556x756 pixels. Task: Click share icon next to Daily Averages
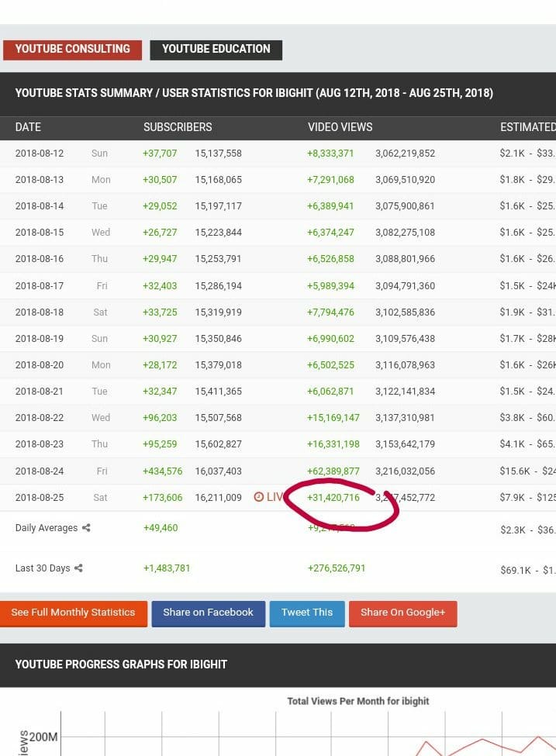pos(86,528)
